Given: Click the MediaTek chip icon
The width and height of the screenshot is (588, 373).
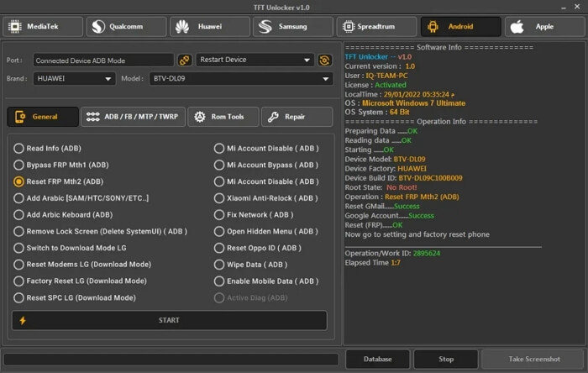Looking at the screenshot, I should [x=14, y=27].
